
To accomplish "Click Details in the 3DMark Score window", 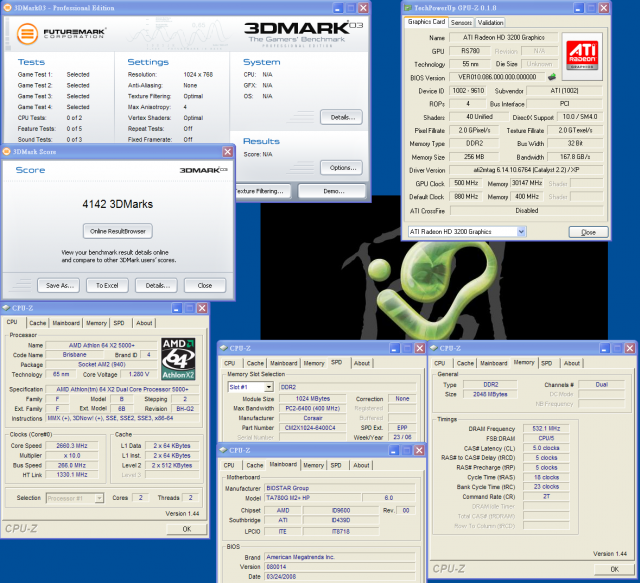I will click(x=157, y=285).
